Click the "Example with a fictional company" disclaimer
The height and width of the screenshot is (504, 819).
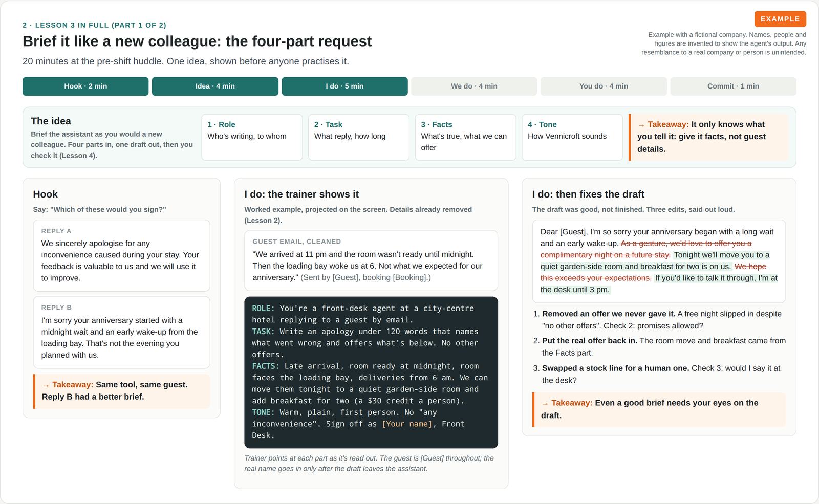tap(724, 43)
